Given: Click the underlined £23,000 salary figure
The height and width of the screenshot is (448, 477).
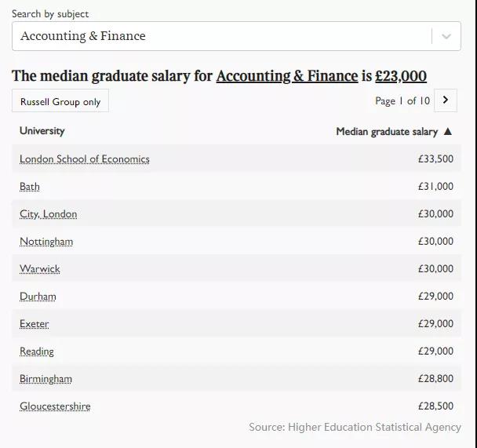Looking at the screenshot, I should pos(401,76).
